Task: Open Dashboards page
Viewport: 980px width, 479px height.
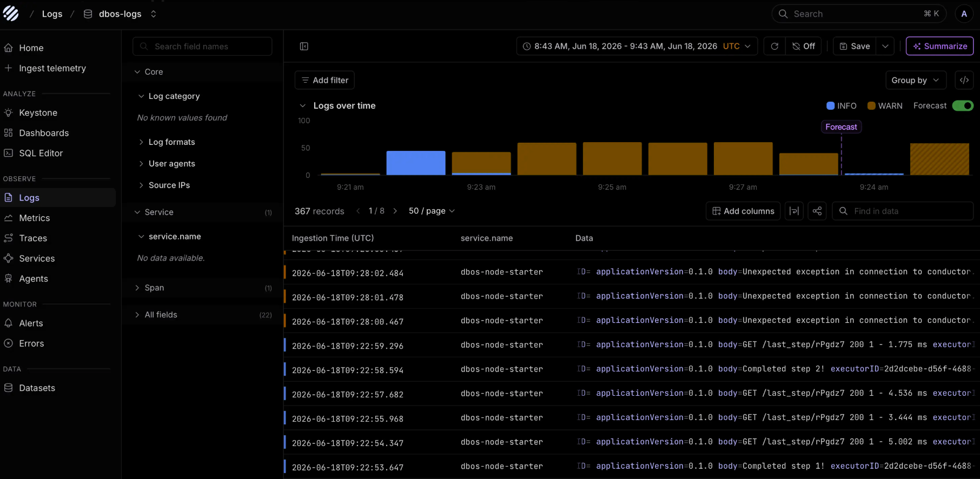Action: [44, 133]
